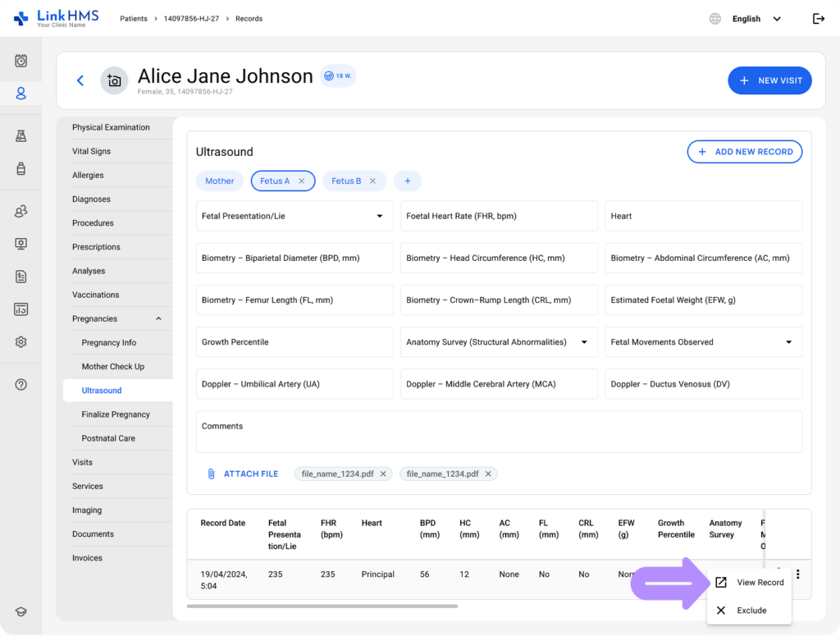
Task: Open the calendar icon in left sidebar
Action: 21,61
